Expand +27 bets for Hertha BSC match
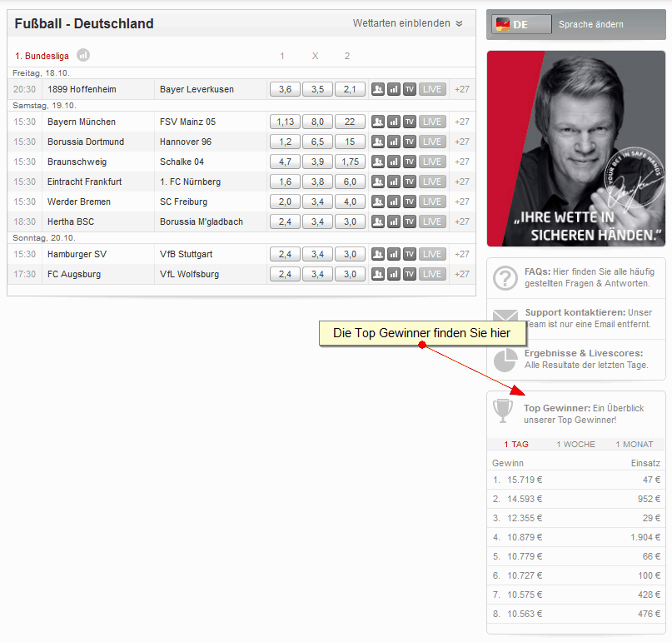The image size is (672, 642). point(462,221)
